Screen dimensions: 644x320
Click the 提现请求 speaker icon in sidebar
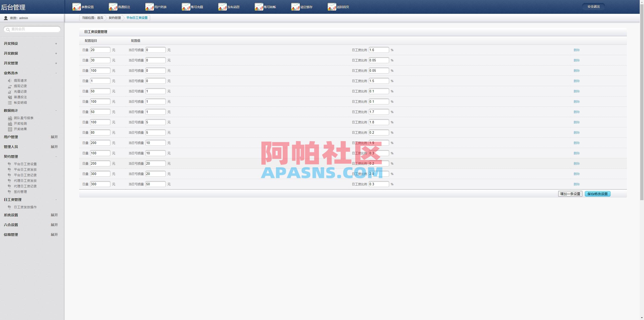[10, 81]
